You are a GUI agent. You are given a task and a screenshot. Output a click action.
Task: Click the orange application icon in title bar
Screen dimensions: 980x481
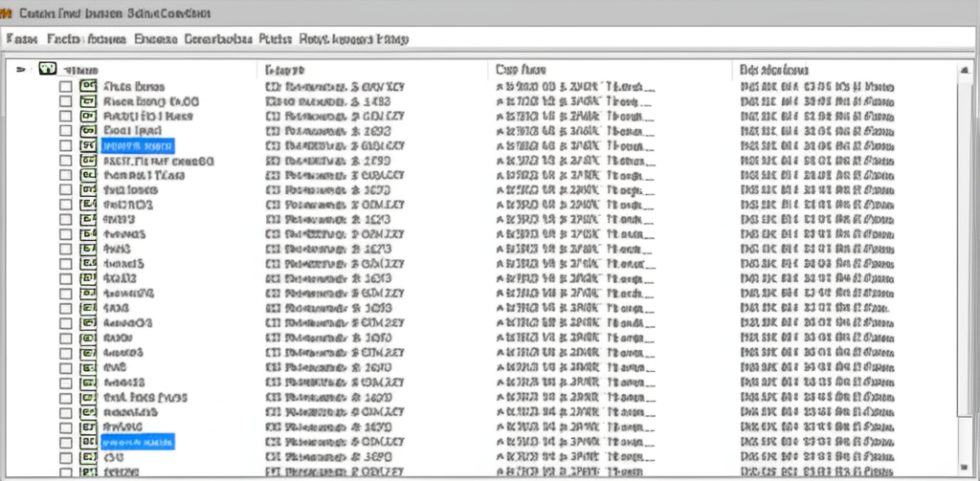point(6,13)
